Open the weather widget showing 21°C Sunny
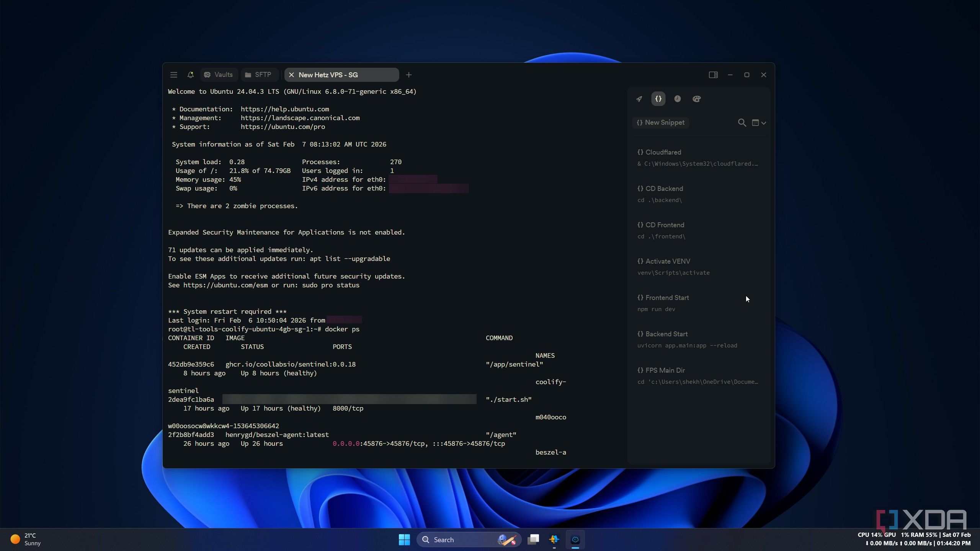This screenshot has height=551, width=980. coord(26,540)
